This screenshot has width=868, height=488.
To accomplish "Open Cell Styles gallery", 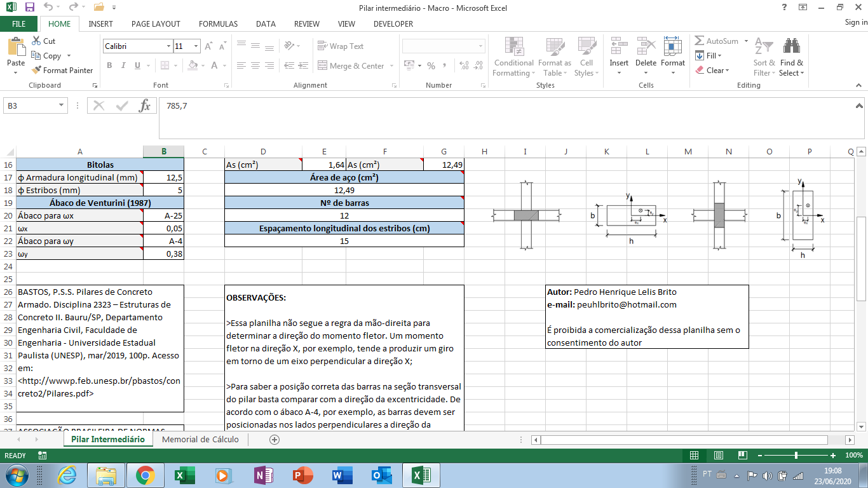I will [x=587, y=57].
